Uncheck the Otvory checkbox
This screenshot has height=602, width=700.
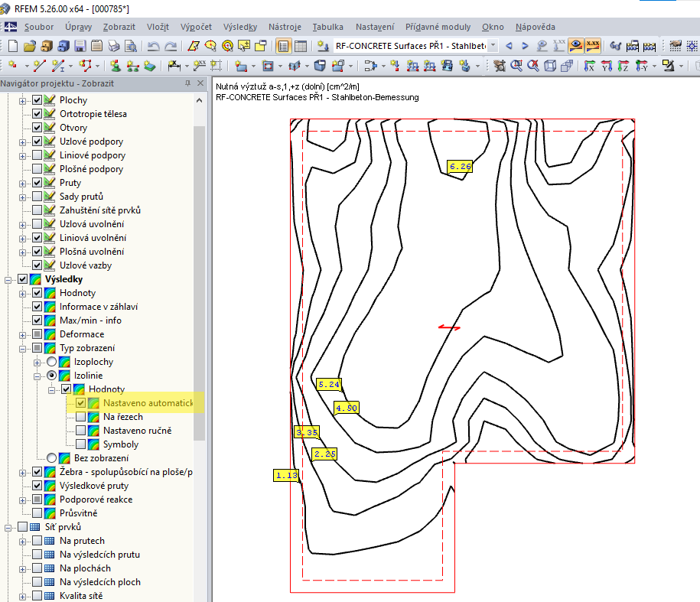coord(37,128)
